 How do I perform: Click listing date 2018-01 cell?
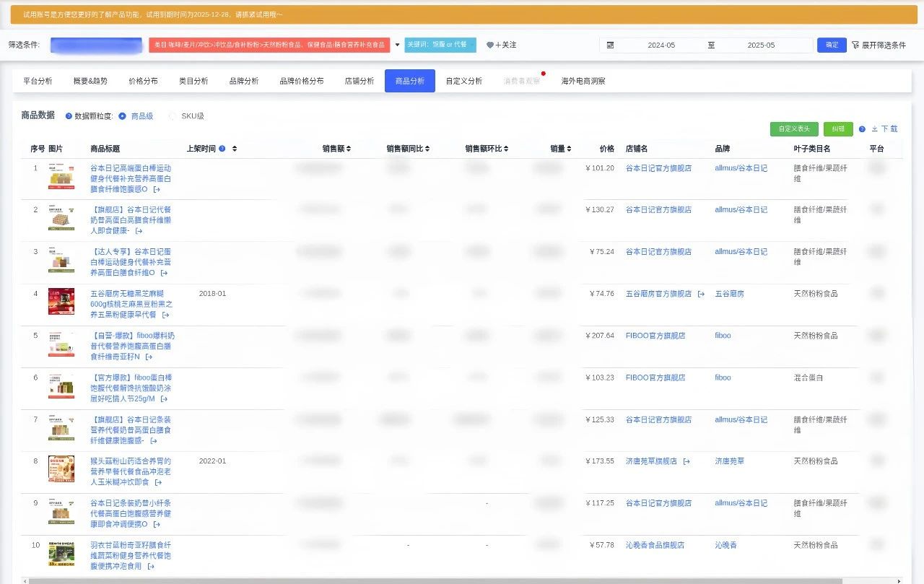212,294
